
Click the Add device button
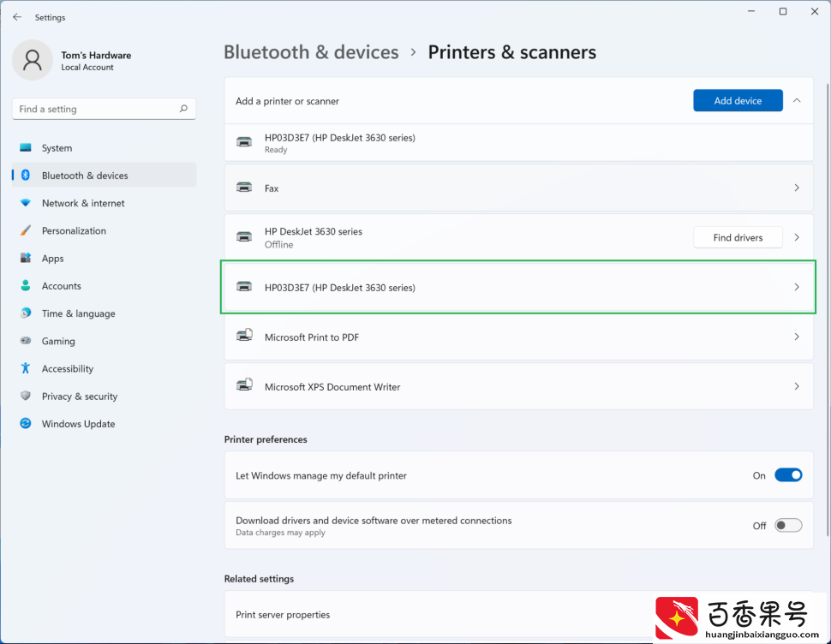[x=738, y=101]
